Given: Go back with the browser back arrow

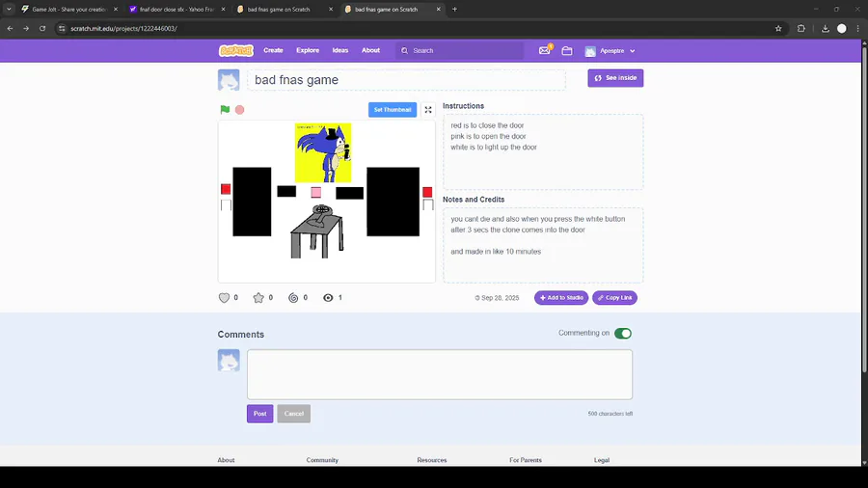Looking at the screenshot, I should pos(10,28).
